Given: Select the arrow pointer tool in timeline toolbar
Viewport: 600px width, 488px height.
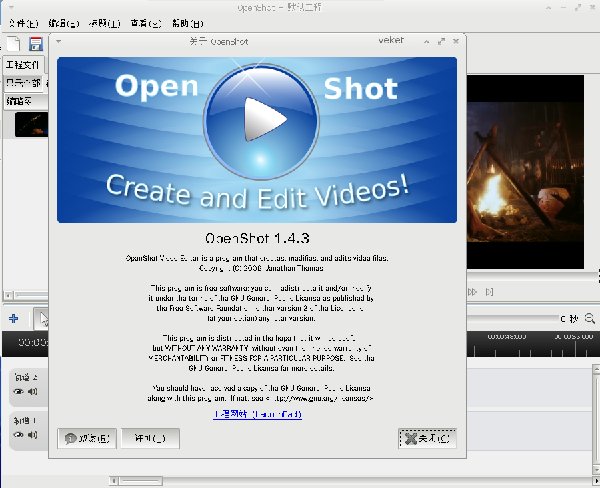Looking at the screenshot, I should tap(41, 318).
